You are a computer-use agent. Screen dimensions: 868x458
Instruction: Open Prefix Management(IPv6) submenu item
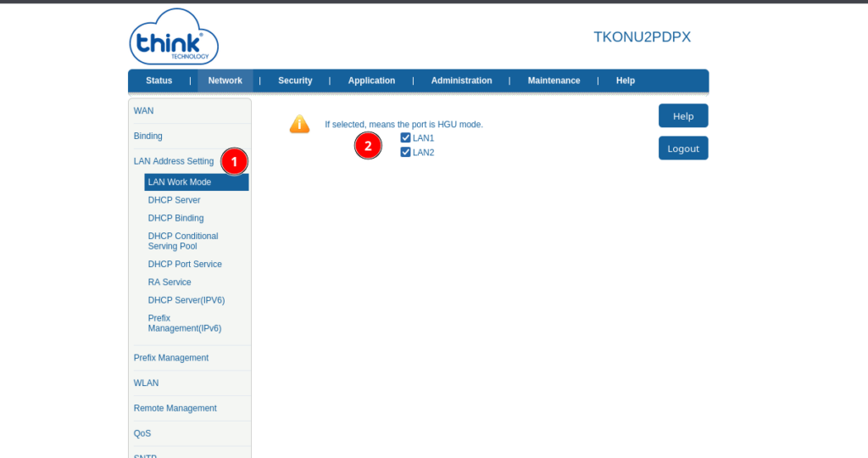click(x=184, y=323)
